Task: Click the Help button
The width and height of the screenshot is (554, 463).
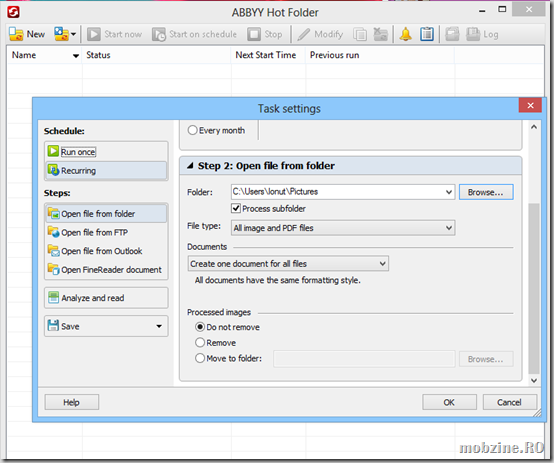Action: pyautogui.click(x=71, y=402)
